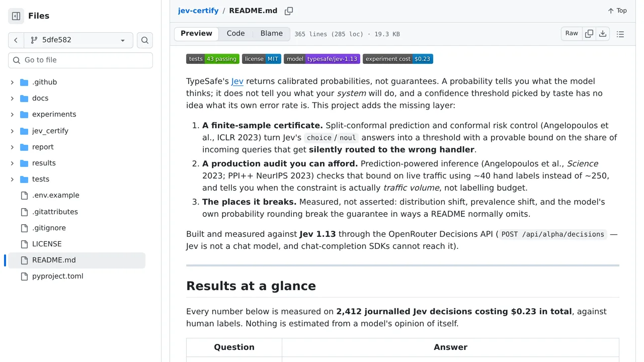
Task: Expand the .github folder chevron
Action: [12, 82]
